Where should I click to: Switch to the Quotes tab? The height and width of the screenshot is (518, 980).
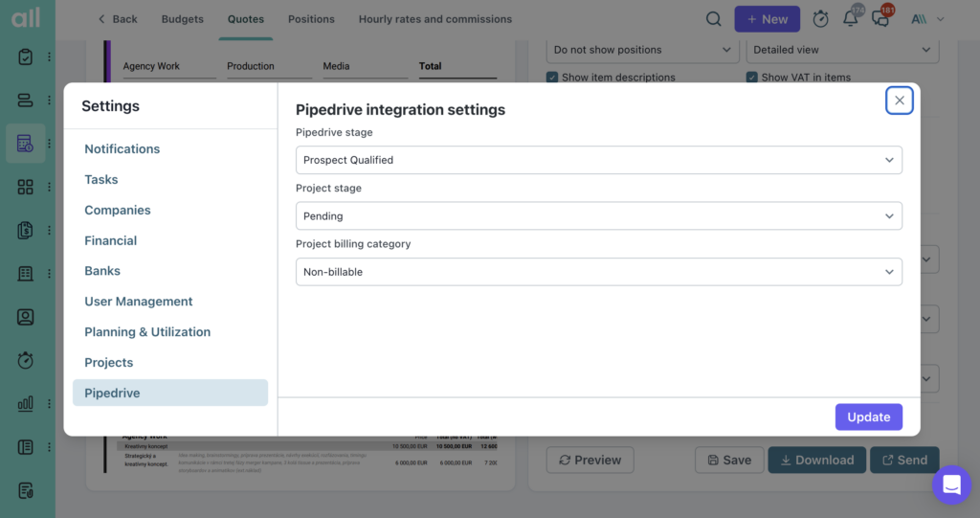click(246, 19)
